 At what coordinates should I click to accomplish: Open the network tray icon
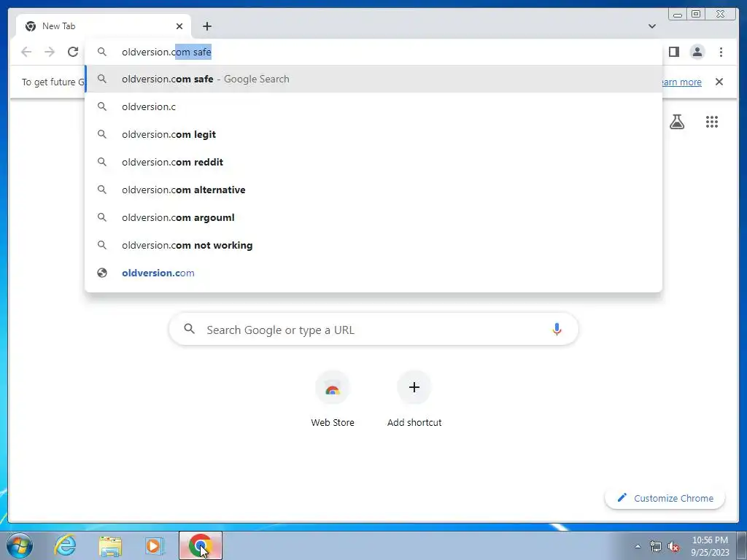point(656,546)
